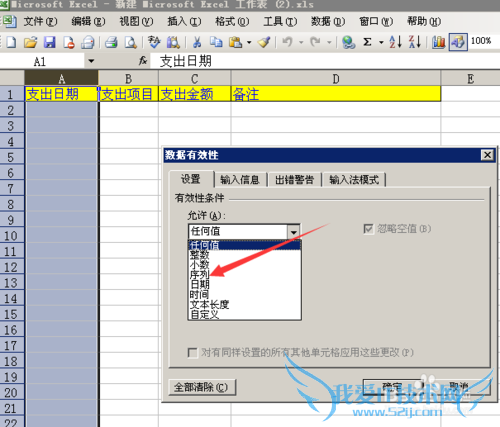Check 对有同样设置的所有其他单元格应用这些更改
500x427 pixels.
pos(193,353)
